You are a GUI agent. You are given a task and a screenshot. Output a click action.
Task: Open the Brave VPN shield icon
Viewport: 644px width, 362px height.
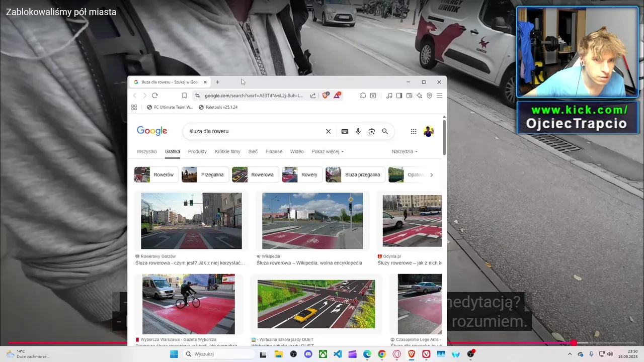click(x=429, y=96)
